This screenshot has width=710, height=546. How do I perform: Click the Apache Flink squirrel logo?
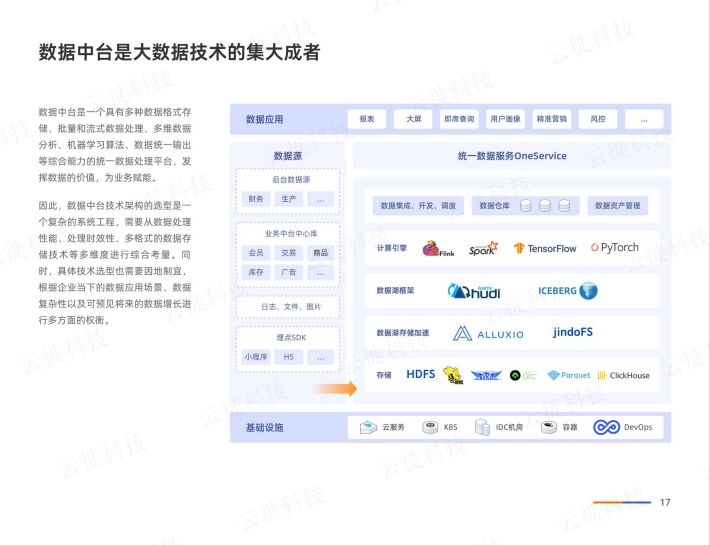[x=438, y=249]
